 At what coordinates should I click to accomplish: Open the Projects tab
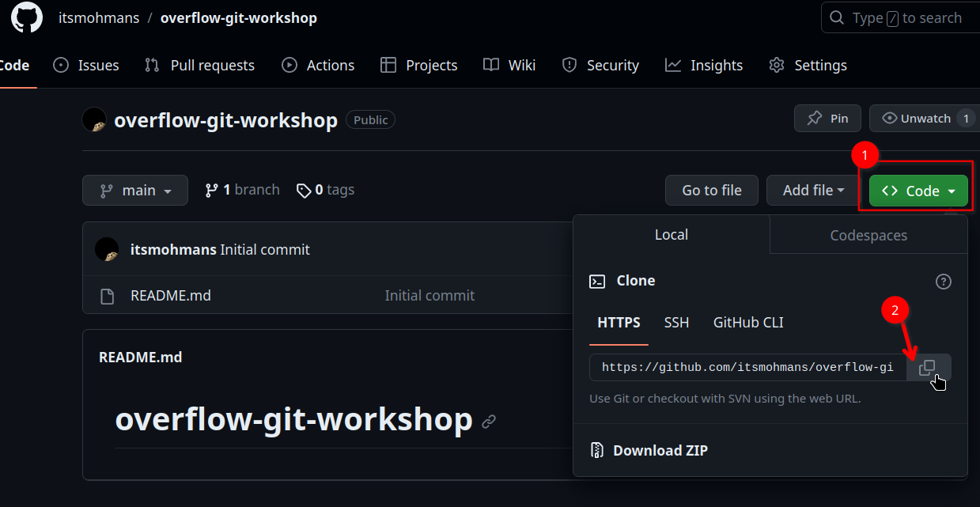pyautogui.click(x=419, y=66)
